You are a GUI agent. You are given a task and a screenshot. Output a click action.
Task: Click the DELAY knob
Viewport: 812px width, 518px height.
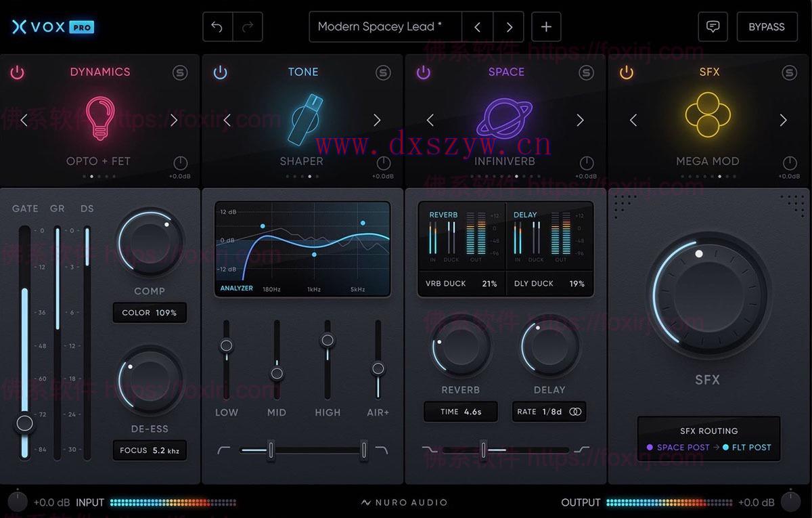point(549,347)
